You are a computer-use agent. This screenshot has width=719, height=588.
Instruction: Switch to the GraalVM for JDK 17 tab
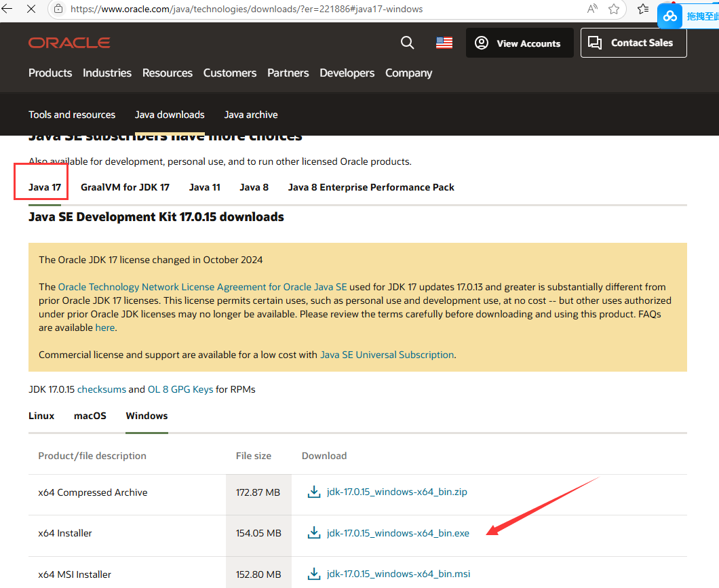[x=125, y=187]
